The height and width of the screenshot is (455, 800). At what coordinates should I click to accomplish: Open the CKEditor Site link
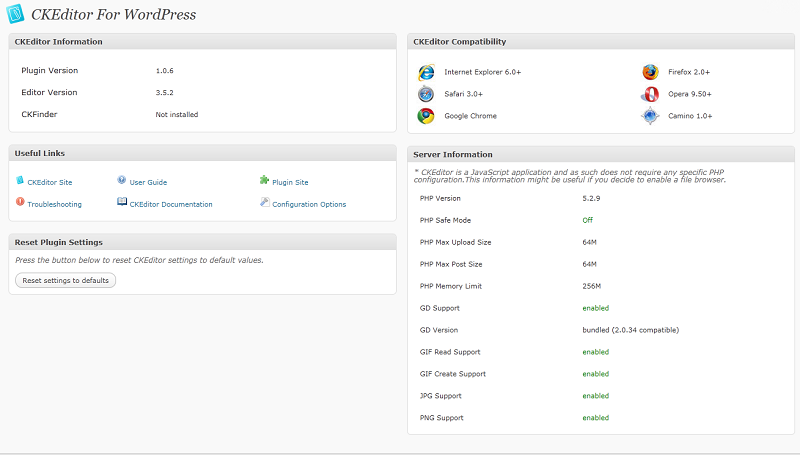pyautogui.click(x=49, y=183)
